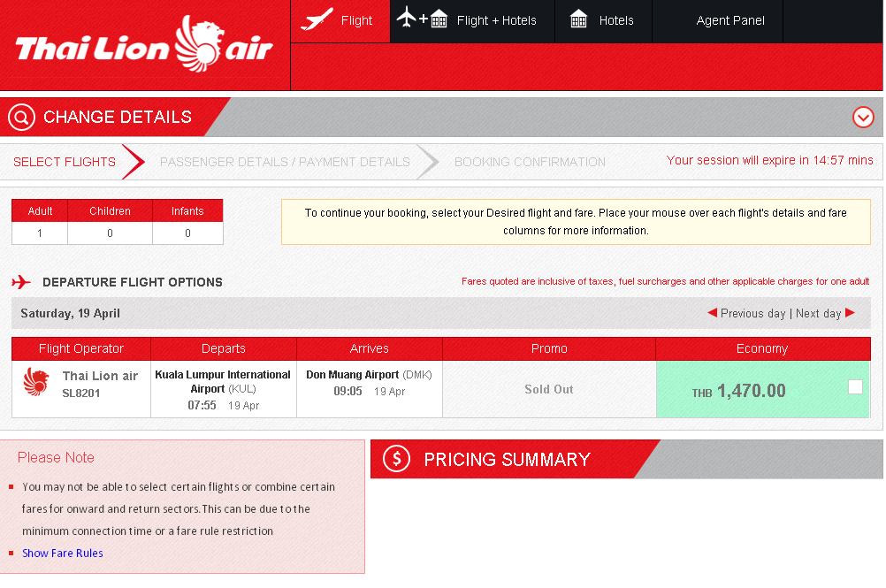The height and width of the screenshot is (588, 886).
Task: Expand Change Details with the circled chevron
Action: point(863,118)
